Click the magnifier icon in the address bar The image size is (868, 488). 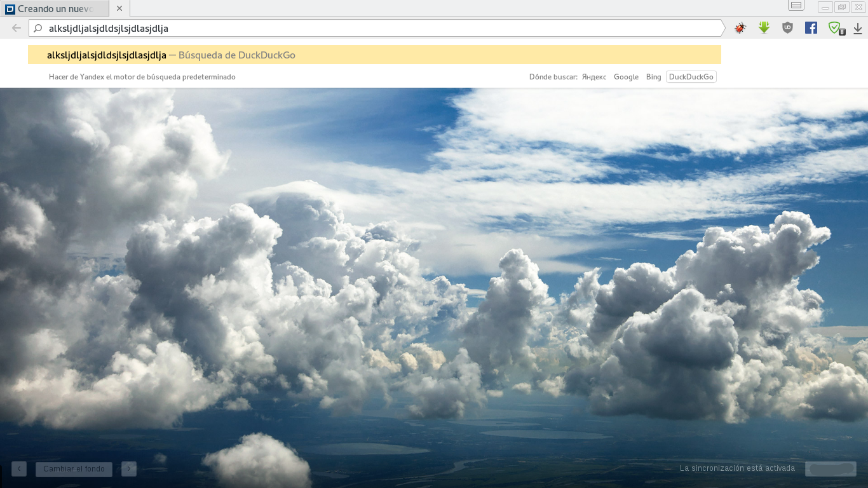[37, 28]
